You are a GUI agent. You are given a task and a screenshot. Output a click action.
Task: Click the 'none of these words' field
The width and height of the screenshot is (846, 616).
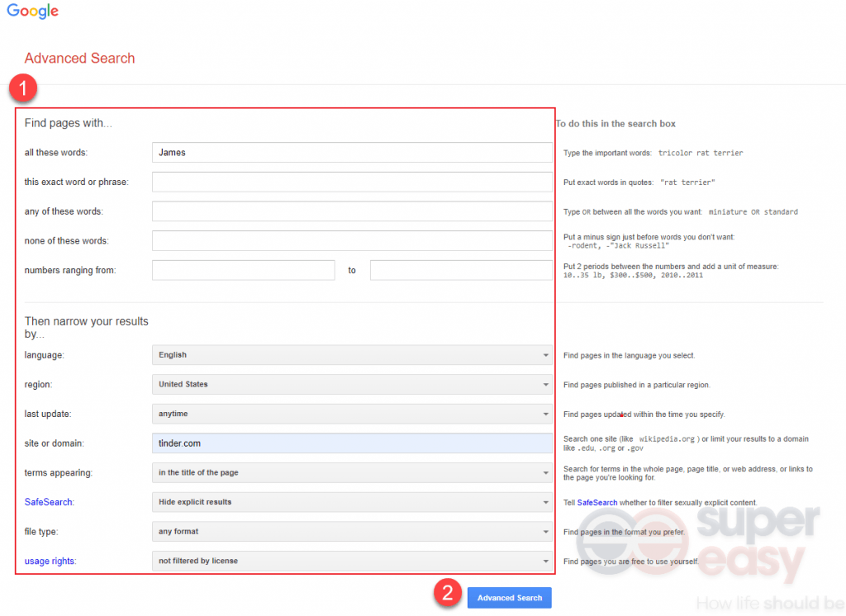(x=352, y=241)
